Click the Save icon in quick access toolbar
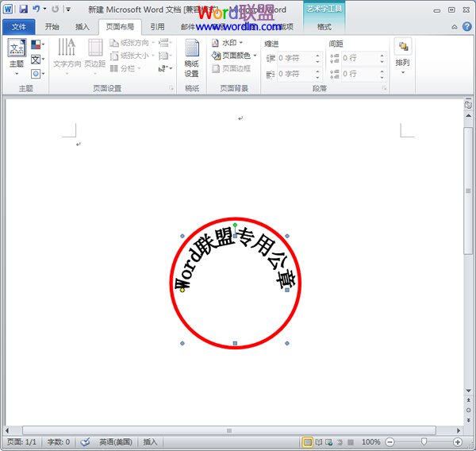The height and width of the screenshot is (451, 476). coord(23,9)
